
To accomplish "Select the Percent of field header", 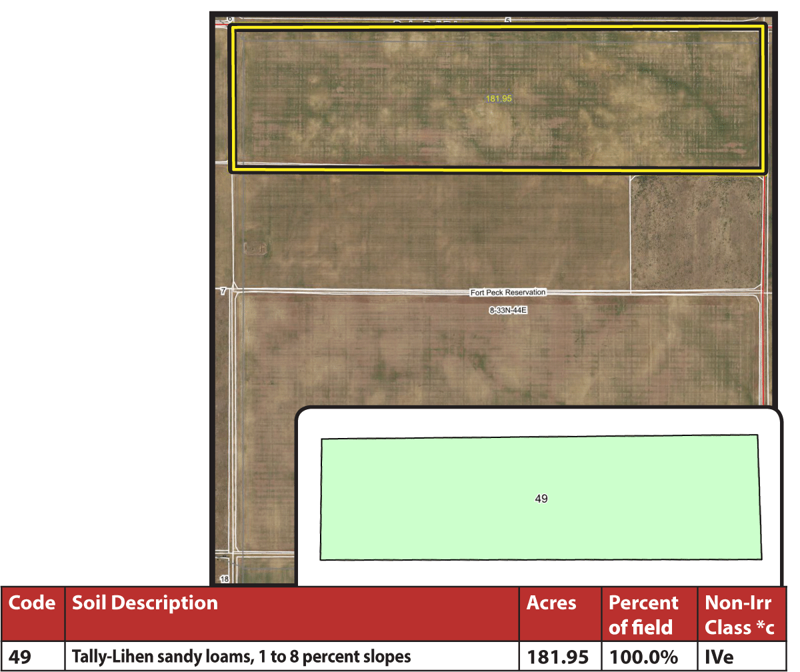I will (x=642, y=614).
